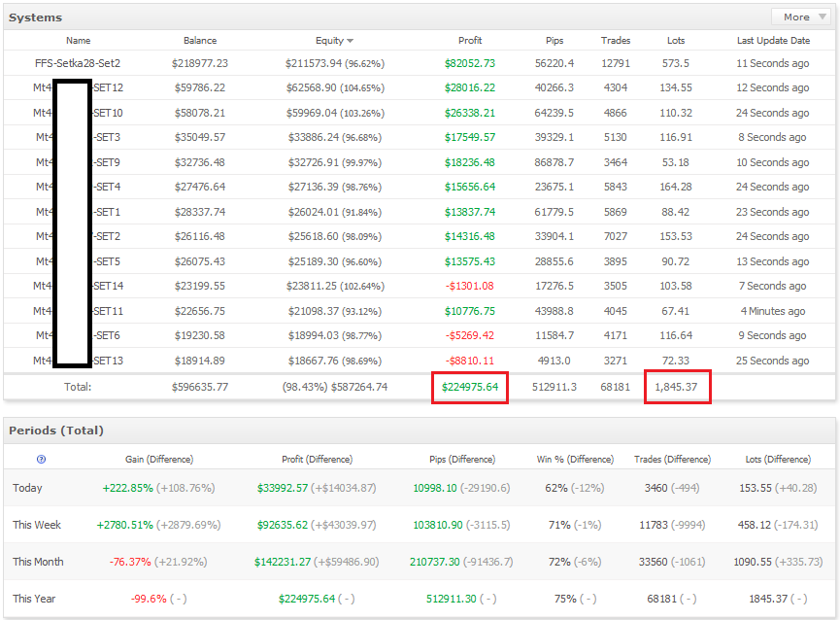Viewport: 840px width, 620px height.
Task: Open the system ending in SET6
Action: tap(79, 335)
